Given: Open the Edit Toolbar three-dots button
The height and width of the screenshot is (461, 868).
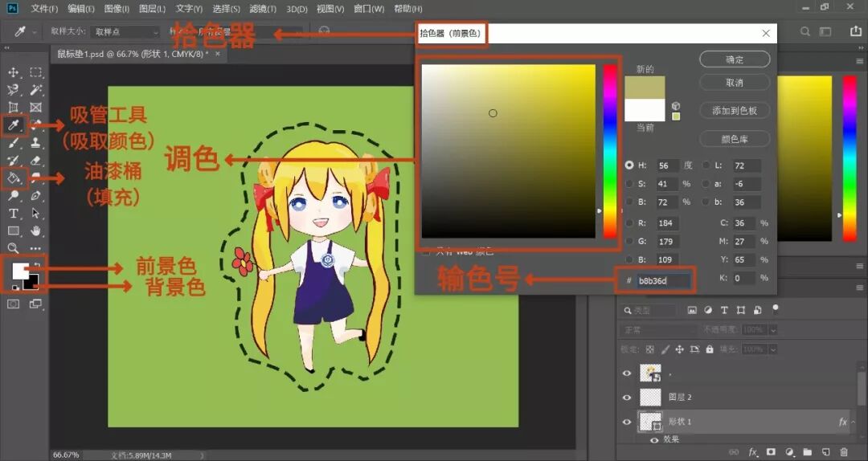Looking at the screenshot, I should tap(35, 248).
